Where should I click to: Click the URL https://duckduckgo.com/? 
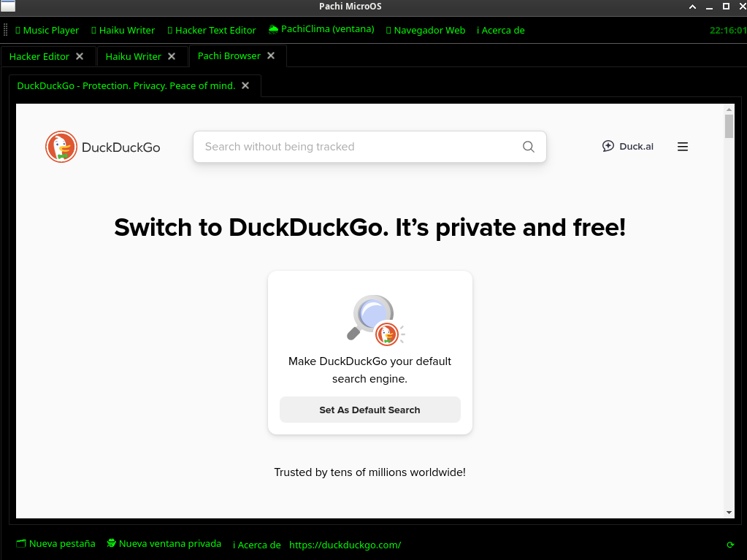click(345, 545)
